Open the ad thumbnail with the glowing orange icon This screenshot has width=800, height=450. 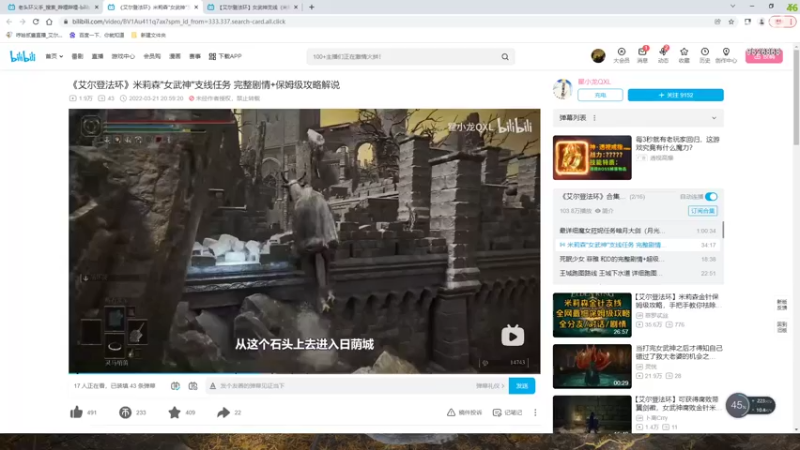(592, 158)
